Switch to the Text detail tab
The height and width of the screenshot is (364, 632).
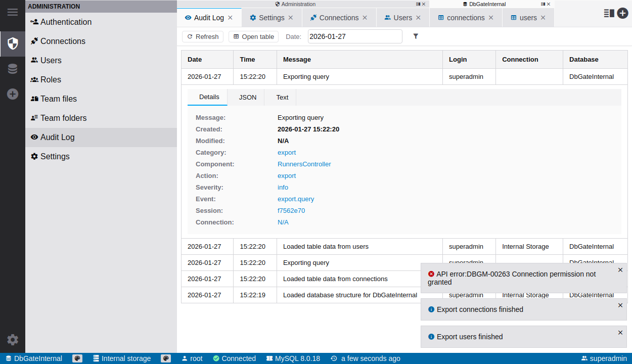point(282,97)
